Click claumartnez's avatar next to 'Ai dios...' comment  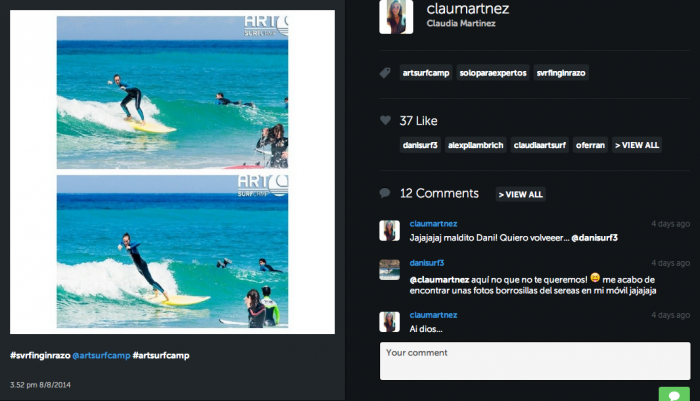[x=390, y=320]
